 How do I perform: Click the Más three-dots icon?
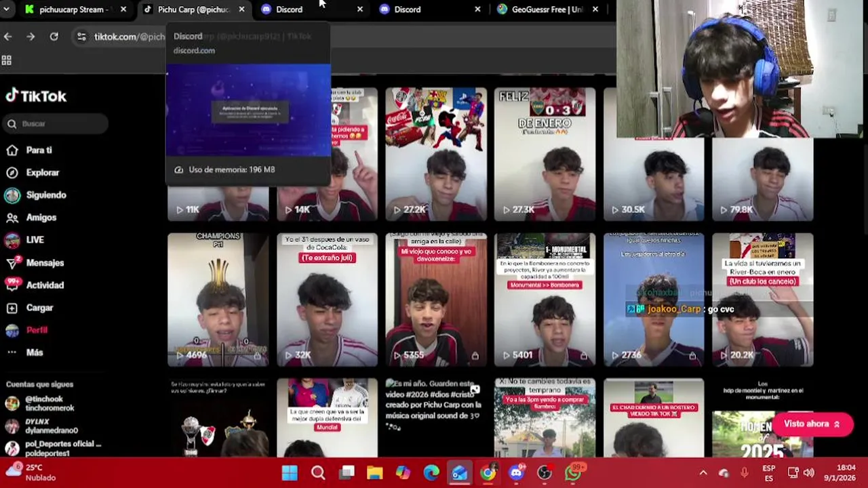click(x=12, y=352)
